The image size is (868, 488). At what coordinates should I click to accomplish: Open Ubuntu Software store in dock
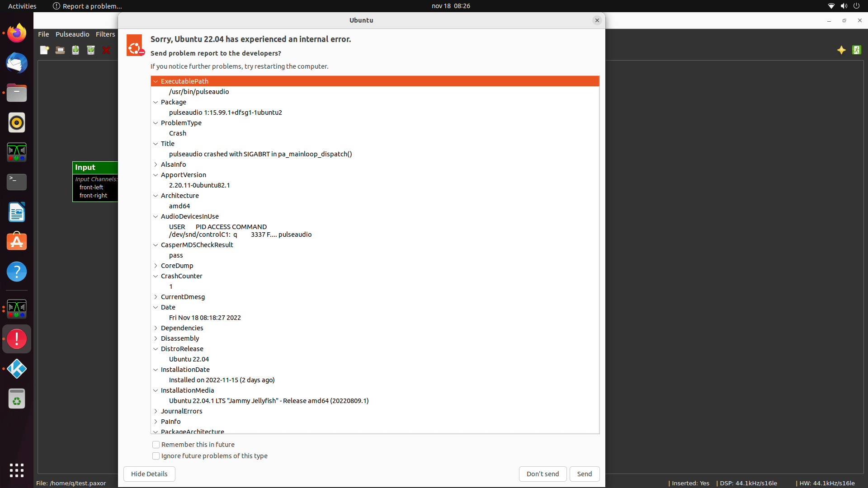[x=17, y=242]
